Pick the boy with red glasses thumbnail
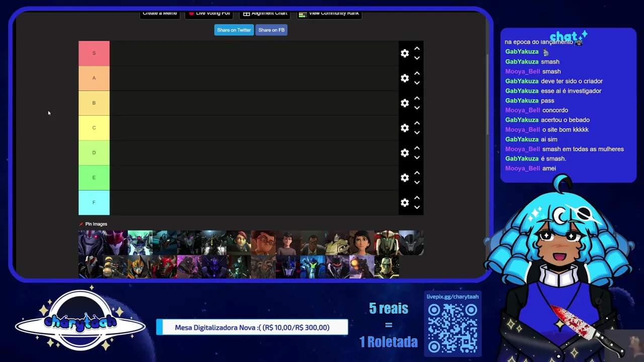Image resolution: width=644 pixels, height=362 pixels. point(263,243)
